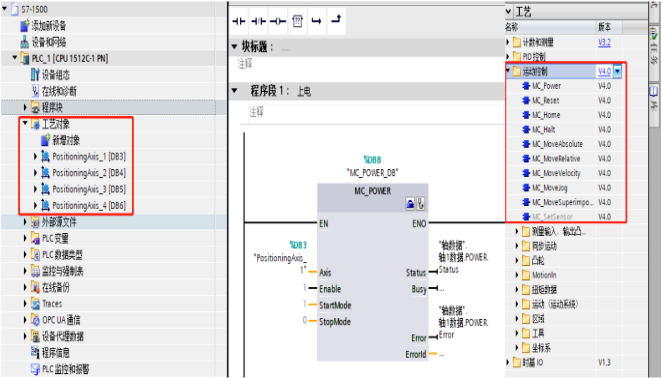
Task: Collapse the 工艺对象 tree folder
Action: pyautogui.click(x=25, y=123)
